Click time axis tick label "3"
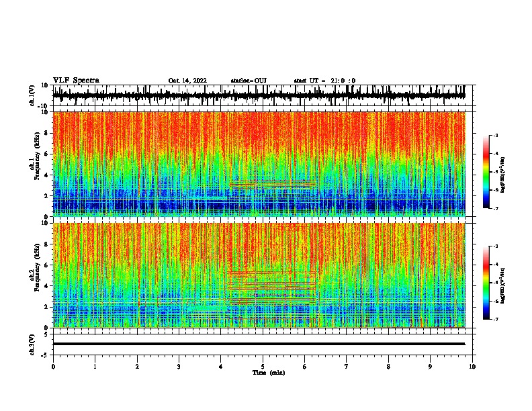This screenshot has width=532, height=411. coord(179,367)
